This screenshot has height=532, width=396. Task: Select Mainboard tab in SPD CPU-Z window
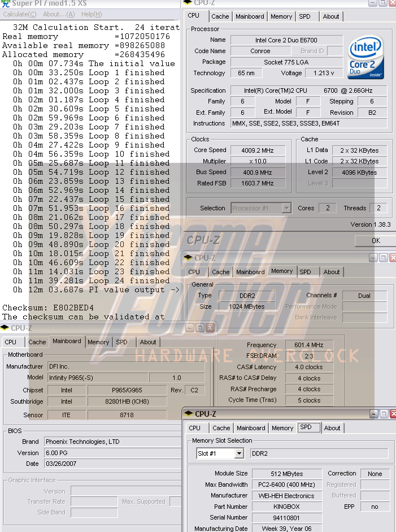pos(251,428)
